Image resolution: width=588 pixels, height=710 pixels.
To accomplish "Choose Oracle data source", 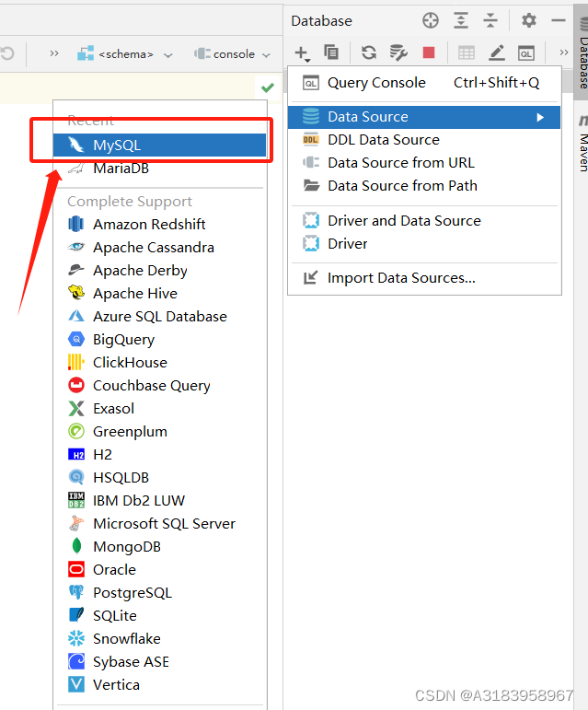I will [159, 570].
